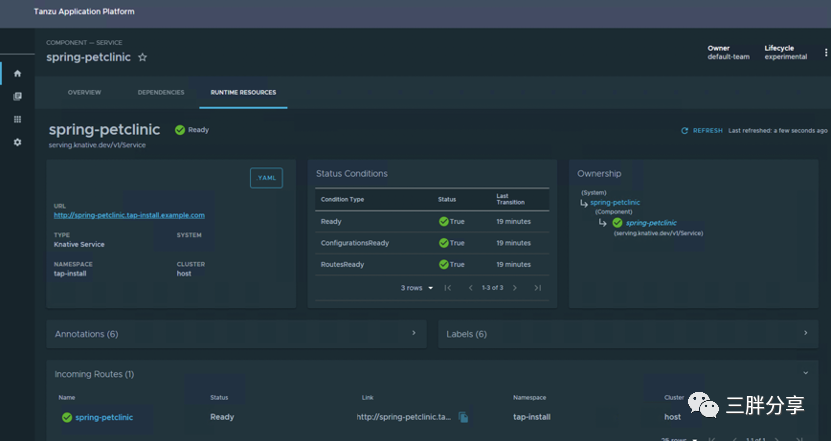Click the experimental lifecycle value
The height and width of the screenshot is (442, 832).
pyautogui.click(x=786, y=57)
